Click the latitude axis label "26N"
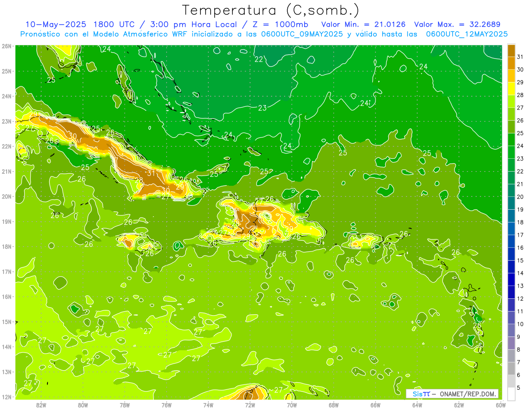Screen dimensions: 532x411 pos(7,46)
